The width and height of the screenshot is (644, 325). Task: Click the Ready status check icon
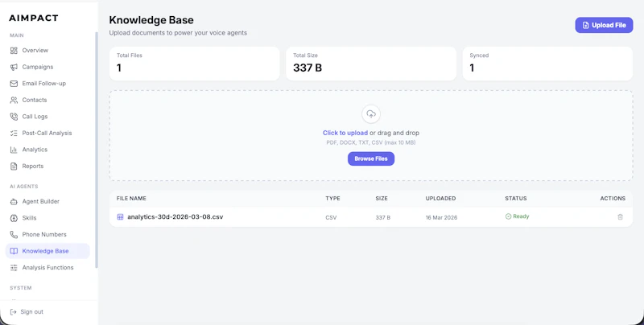tap(508, 216)
